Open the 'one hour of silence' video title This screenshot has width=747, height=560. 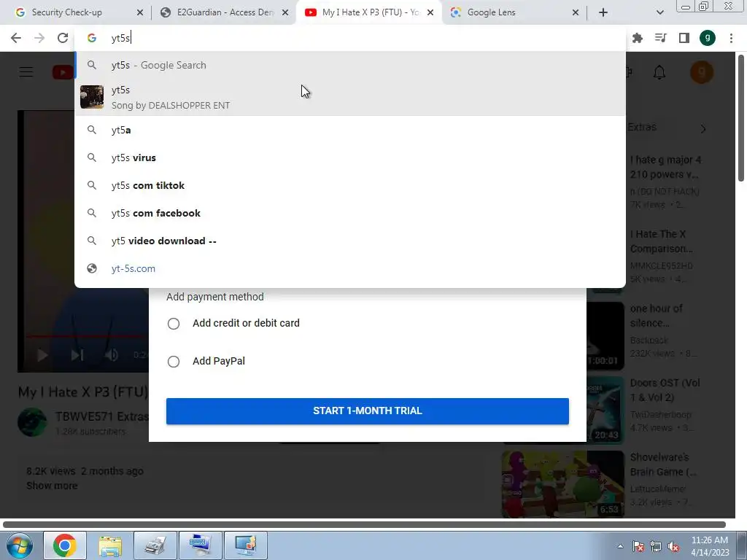(656, 316)
